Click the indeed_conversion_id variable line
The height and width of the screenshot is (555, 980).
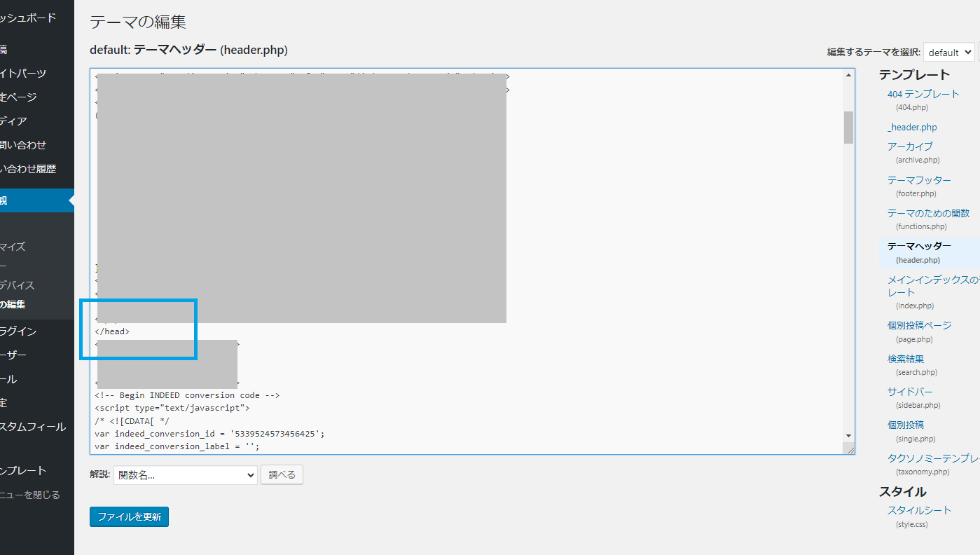click(209, 434)
